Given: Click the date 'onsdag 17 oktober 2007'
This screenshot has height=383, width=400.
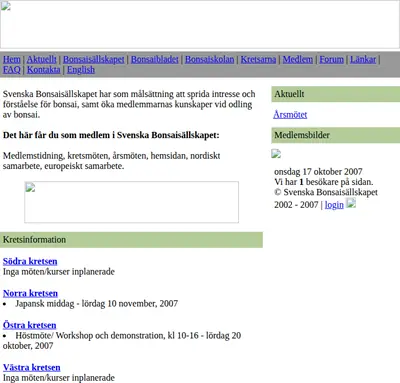Looking at the screenshot, I should click(x=318, y=172).
